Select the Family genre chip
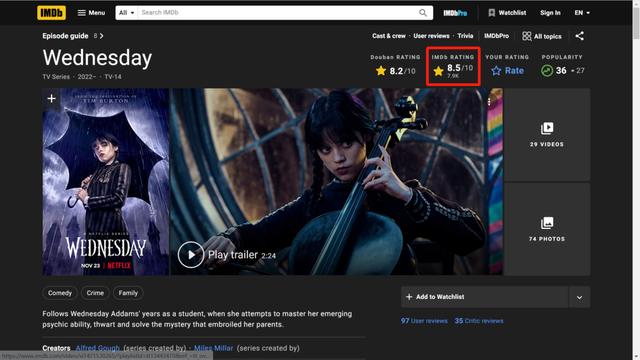 click(128, 293)
